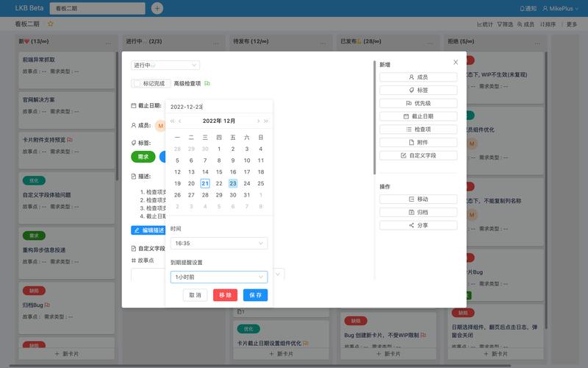Click the red 移除 button

[226, 295]
